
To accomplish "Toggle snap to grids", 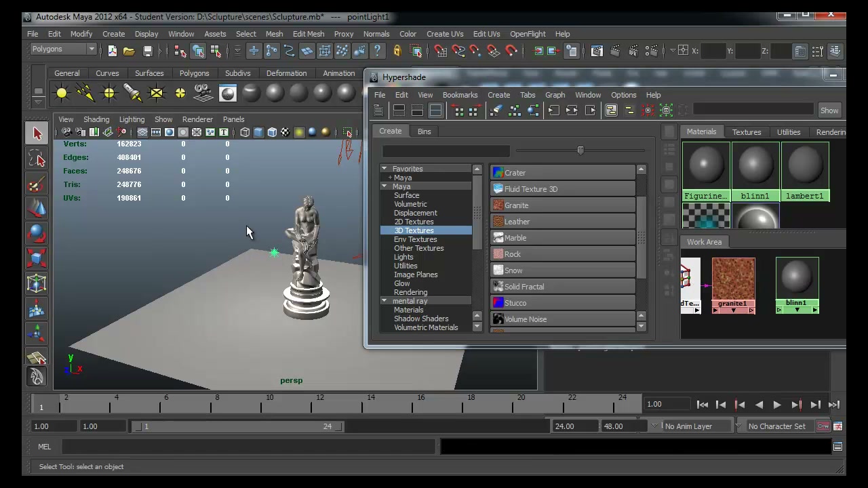I will click(x=441, y=51).
